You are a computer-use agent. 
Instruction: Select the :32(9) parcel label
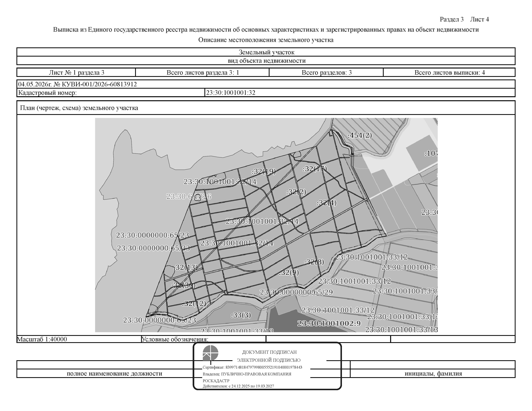289,272
